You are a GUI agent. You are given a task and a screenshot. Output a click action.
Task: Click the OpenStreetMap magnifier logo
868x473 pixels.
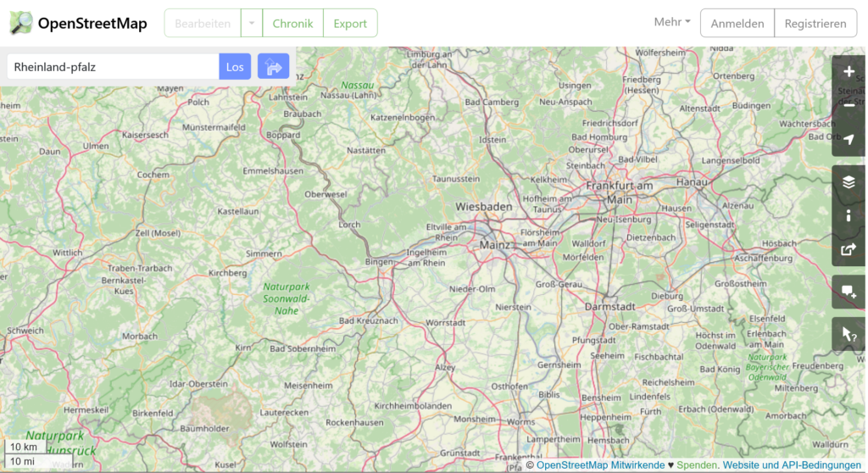coord(21,23)
